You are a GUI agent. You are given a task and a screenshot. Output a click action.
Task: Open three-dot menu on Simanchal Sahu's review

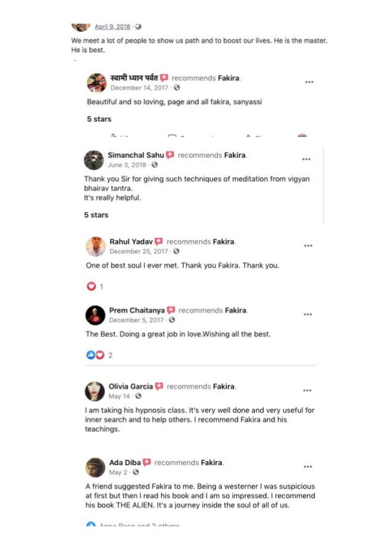coord(306,159)
